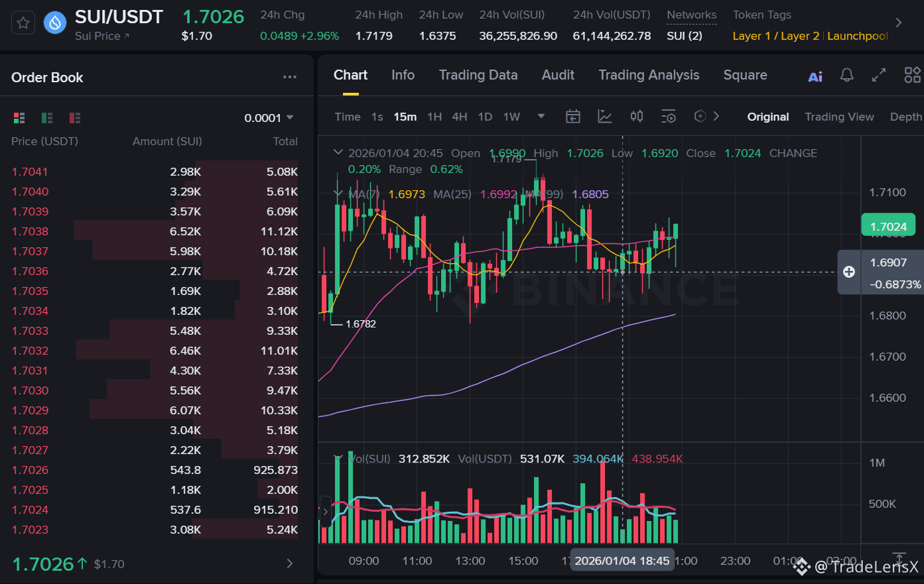Expand the extra timeframes dropdown arrow
The height and width of the screenshot is (584, 924).
[541, 116]
